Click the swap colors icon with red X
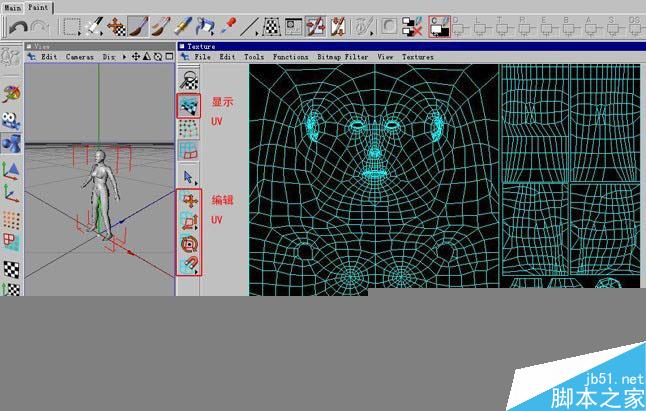This screenshot has height=411, width=646. point(412,27)
